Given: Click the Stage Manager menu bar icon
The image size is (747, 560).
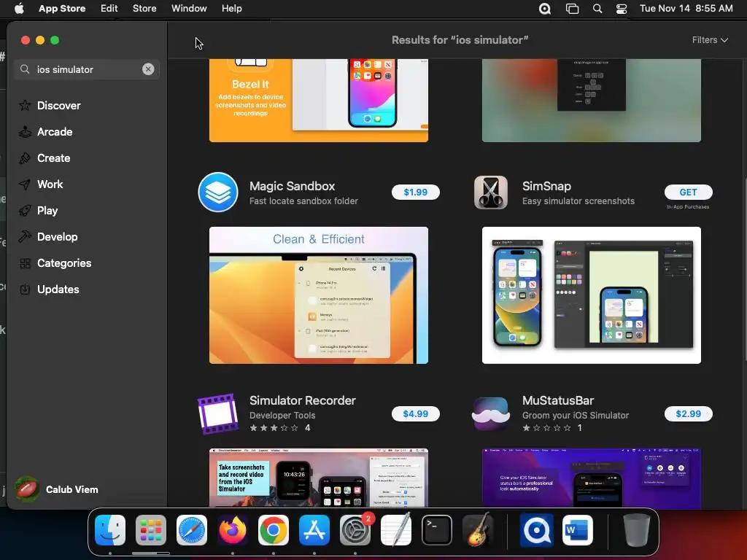Looking at the screenshot, I should coord(572,9).
